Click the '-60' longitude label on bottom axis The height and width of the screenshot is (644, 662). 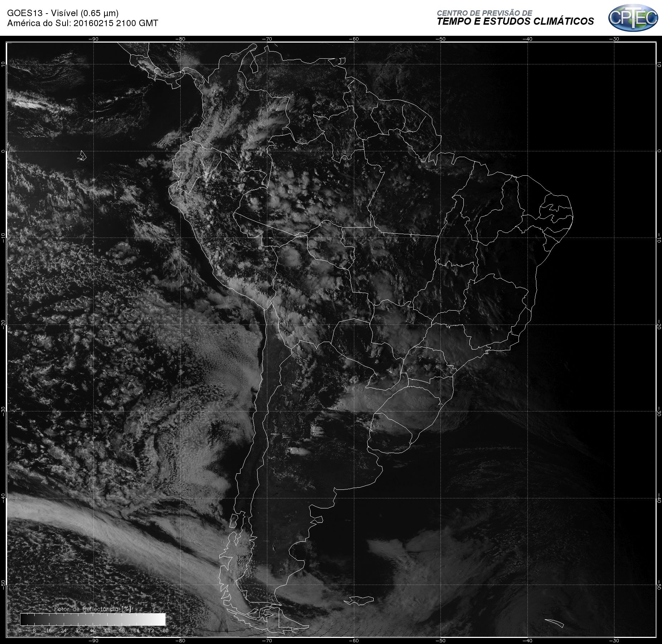point(354,641)
